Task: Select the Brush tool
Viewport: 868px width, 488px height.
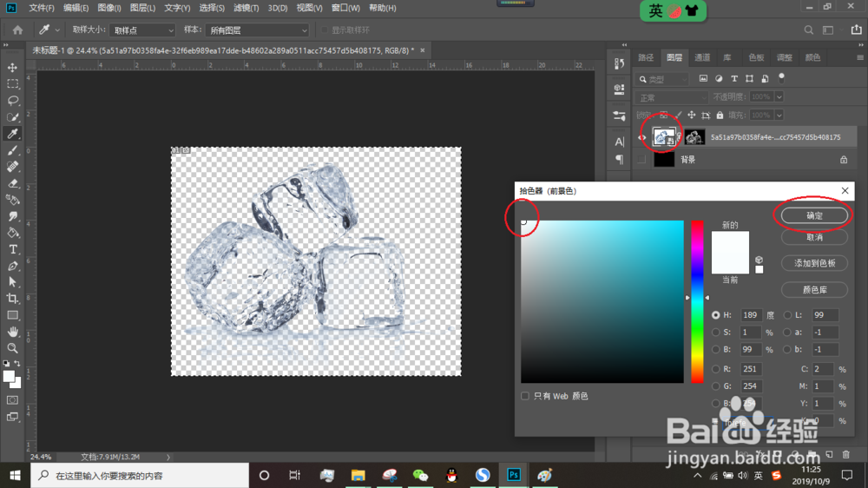Action: click(x=12, y=150)
